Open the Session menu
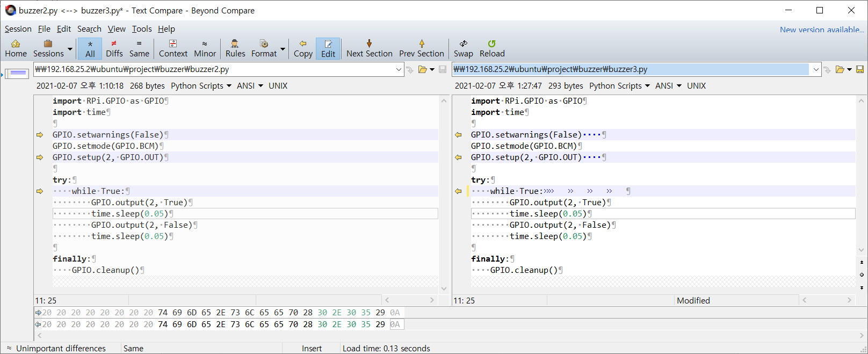This screenshot has width=868, height=354. (x=18, y=29)
